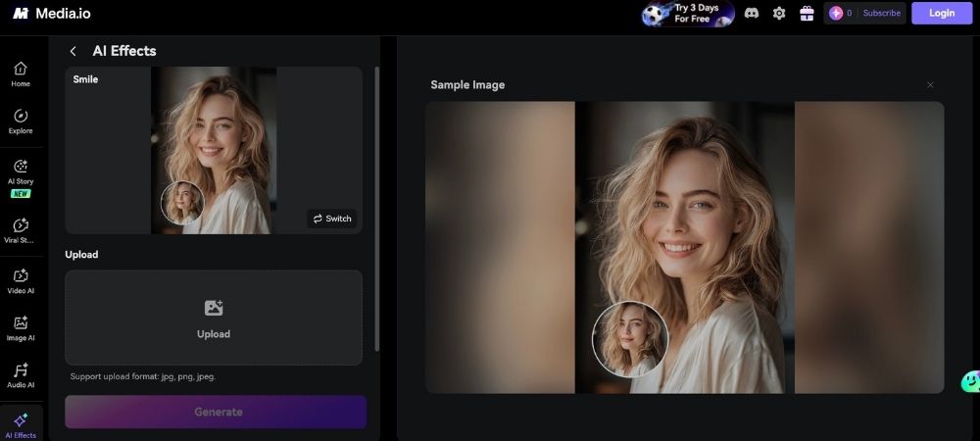Viewport: 980px width, 441px height.
Task: Open Video AI tools
Action: 21,281
